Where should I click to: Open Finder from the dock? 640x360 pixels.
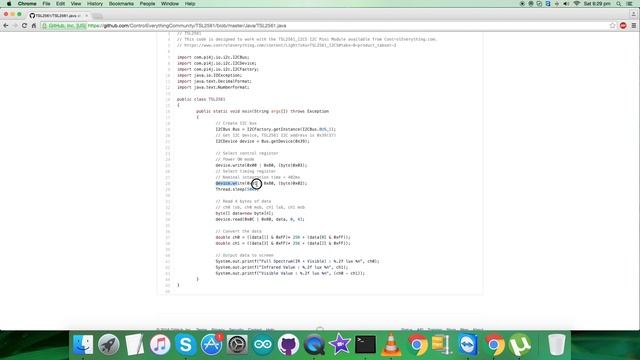click(83, 345)
